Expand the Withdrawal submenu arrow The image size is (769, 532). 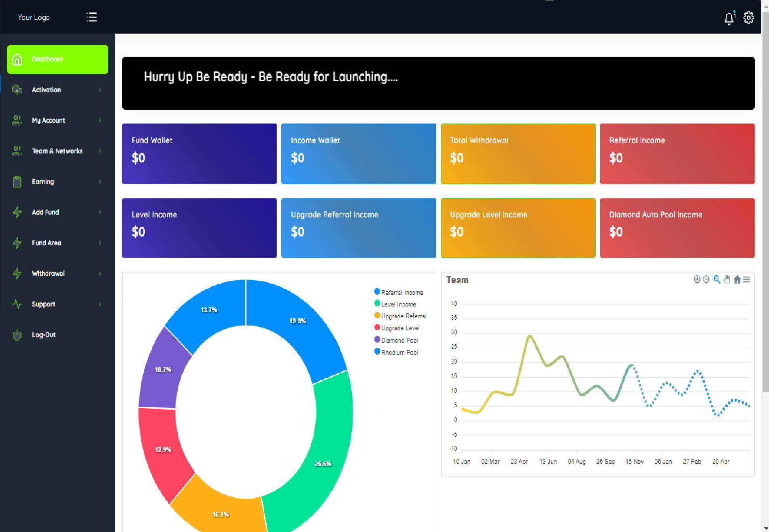click(100, 274)
